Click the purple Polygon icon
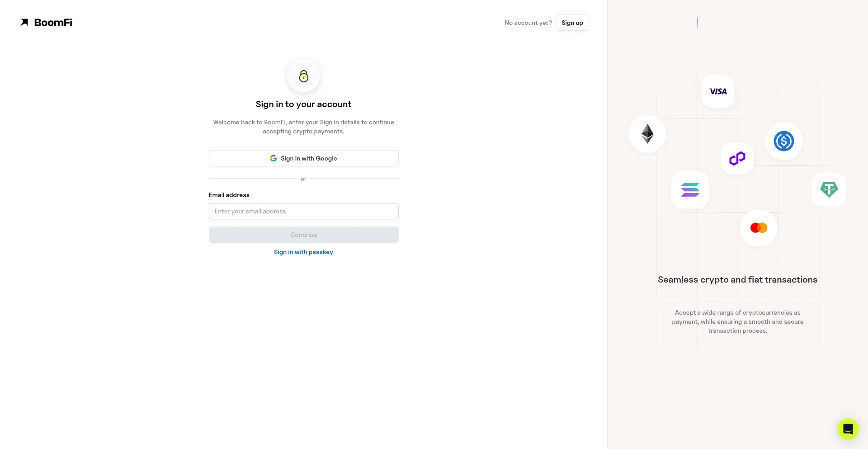This screenshot has width=868, height=449. (x=737, y=158)
